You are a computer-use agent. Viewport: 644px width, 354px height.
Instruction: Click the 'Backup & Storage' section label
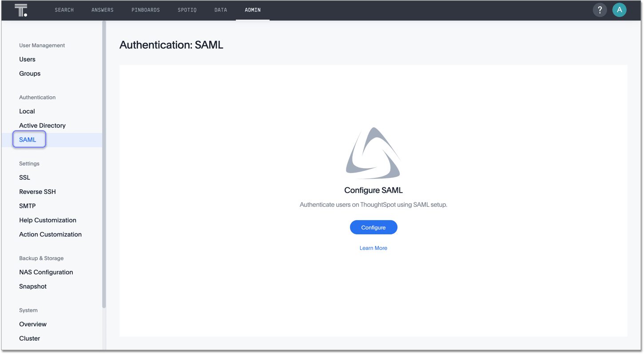(x=41, y=258)
